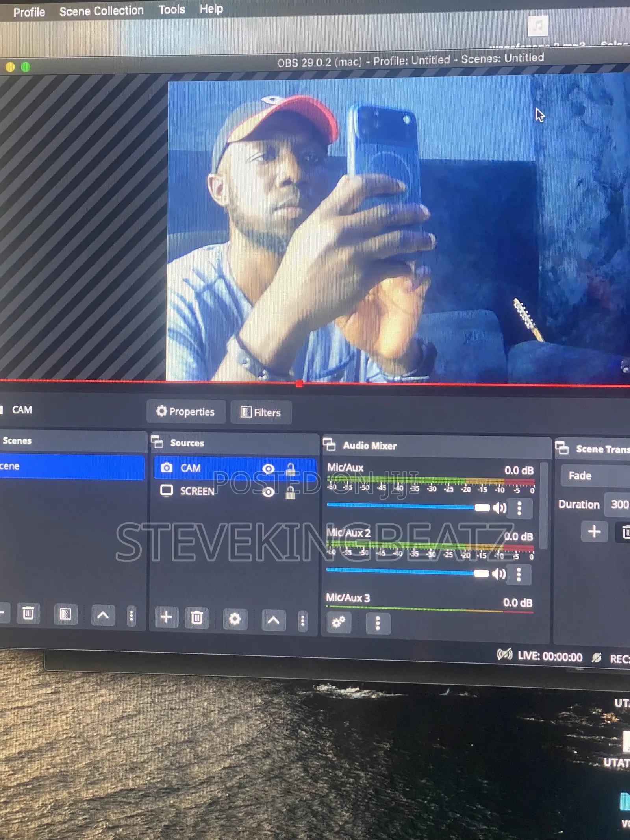
Task: Toggle the lock on CAM source
Action: [x=291, y=469]
